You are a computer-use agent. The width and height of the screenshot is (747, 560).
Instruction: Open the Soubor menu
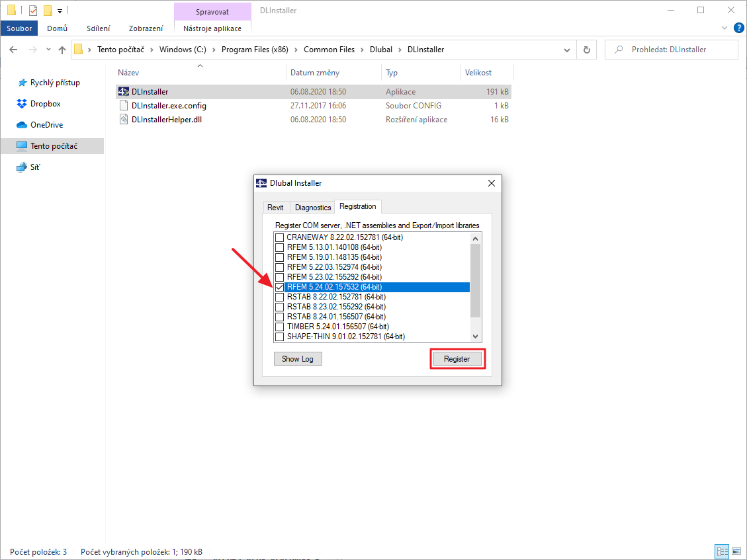coord(19,28)
